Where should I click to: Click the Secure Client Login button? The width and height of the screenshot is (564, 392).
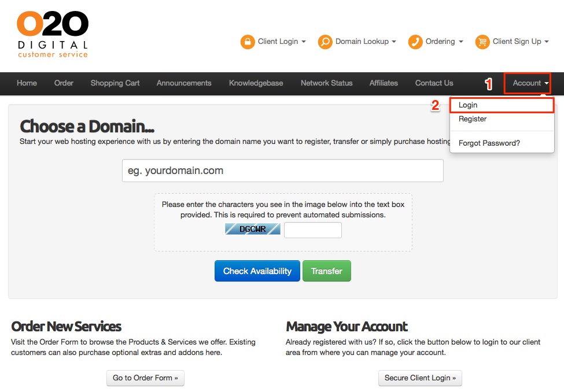tap(420, 378)
